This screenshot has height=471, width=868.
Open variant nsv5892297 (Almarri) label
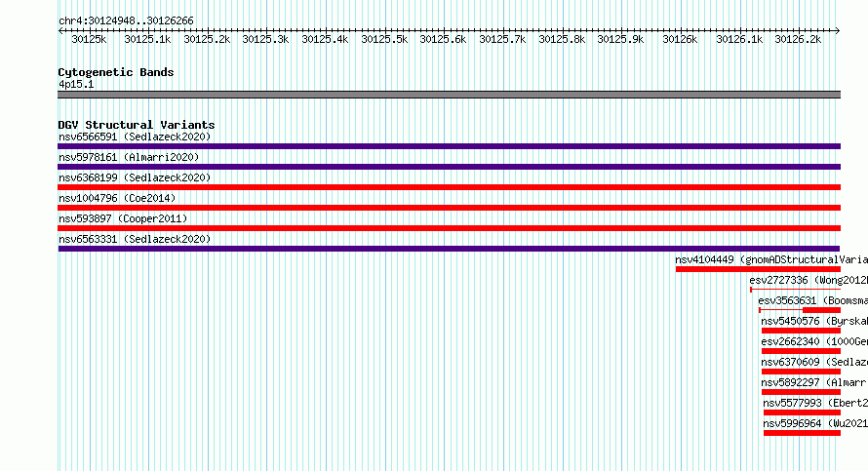point(814,382)
